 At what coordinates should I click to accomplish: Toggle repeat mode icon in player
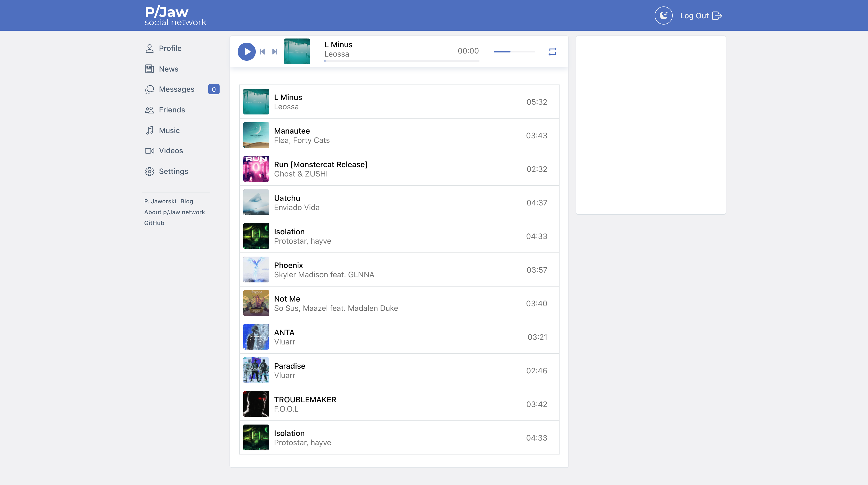552,52
